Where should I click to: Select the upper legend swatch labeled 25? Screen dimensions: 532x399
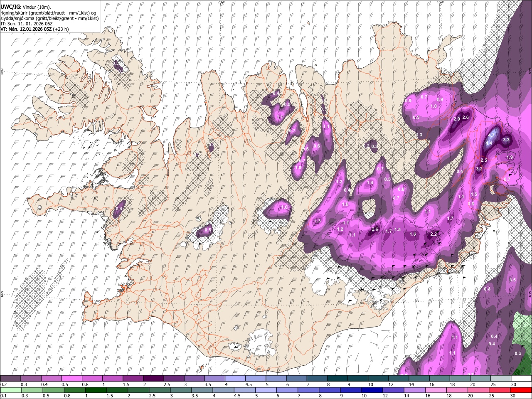[501, 379]
